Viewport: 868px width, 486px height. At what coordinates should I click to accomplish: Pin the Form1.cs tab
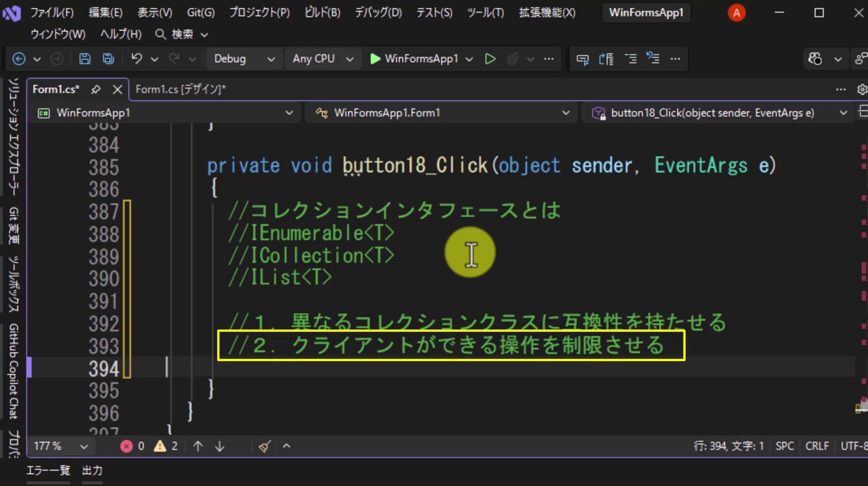click(95, 89)
